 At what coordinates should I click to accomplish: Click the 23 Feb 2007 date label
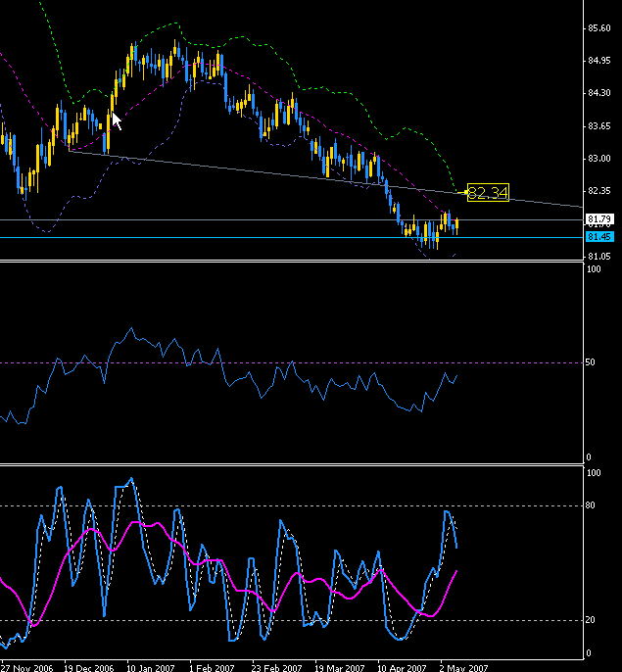click(276, 668)
